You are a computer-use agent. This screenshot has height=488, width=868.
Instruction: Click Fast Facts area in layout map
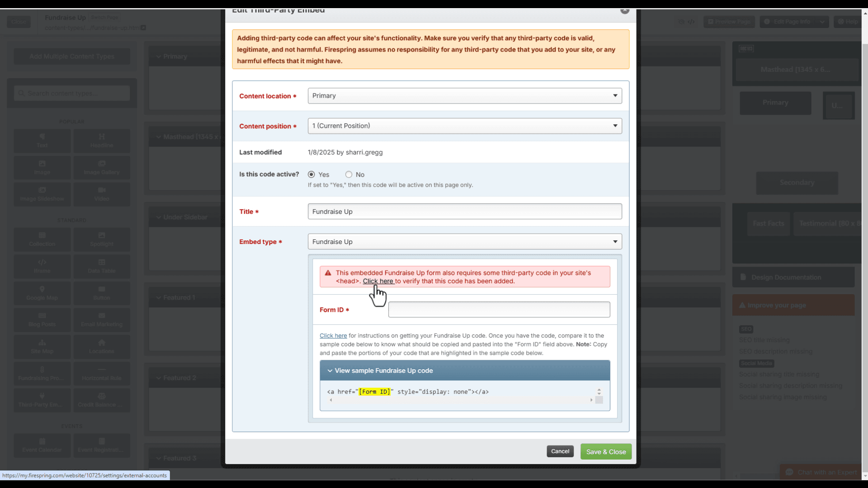tap(768, 224)
